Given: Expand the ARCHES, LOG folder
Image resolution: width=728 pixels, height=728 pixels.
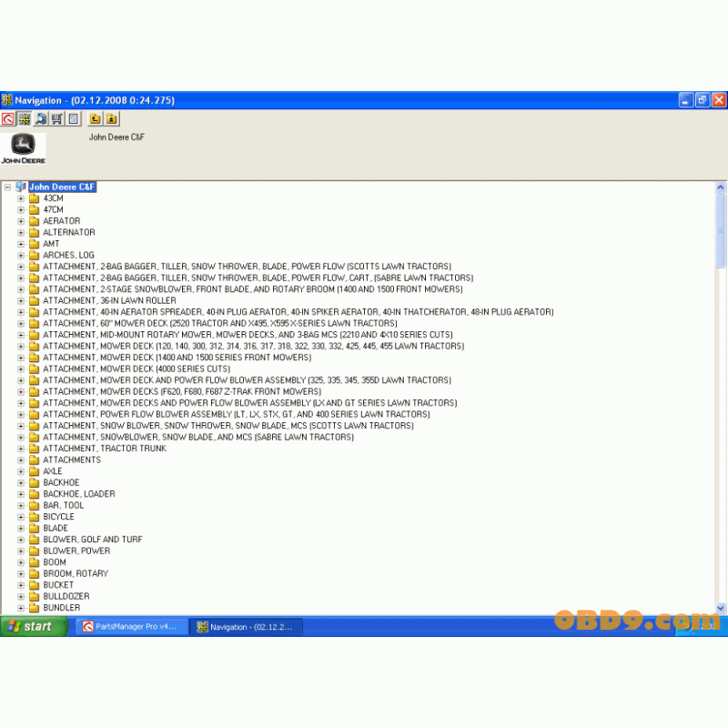Looking at the screenshot, I should coord(21,256).
